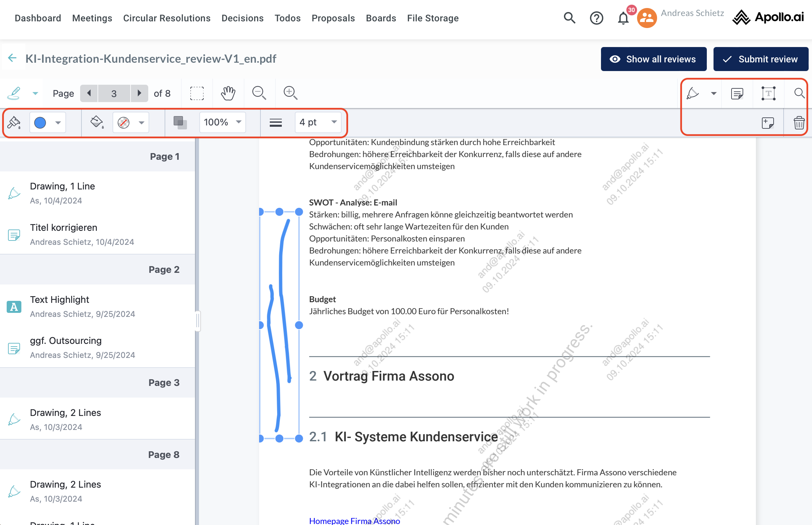
Task: Click the add sticky note icon
Action: point(768,123)
